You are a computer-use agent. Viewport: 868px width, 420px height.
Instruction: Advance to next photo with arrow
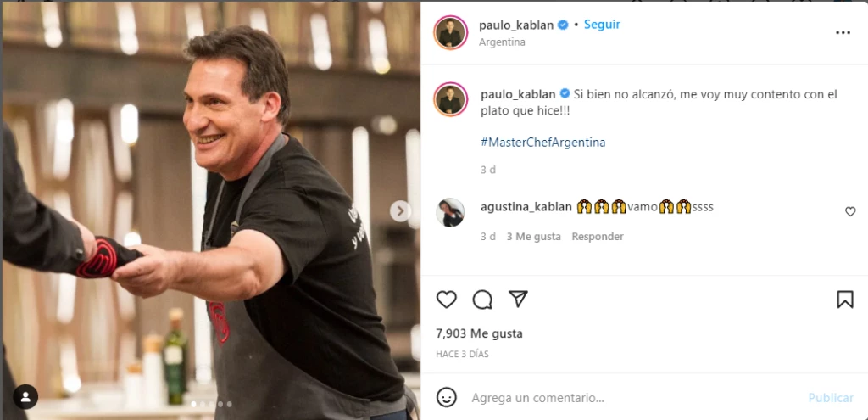(400, 211)
